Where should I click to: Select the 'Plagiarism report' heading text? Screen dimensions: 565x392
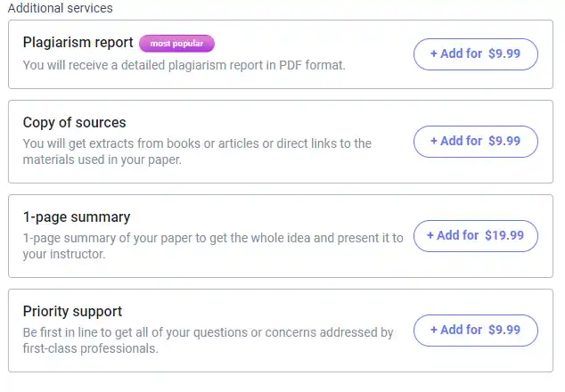[78, 43]
